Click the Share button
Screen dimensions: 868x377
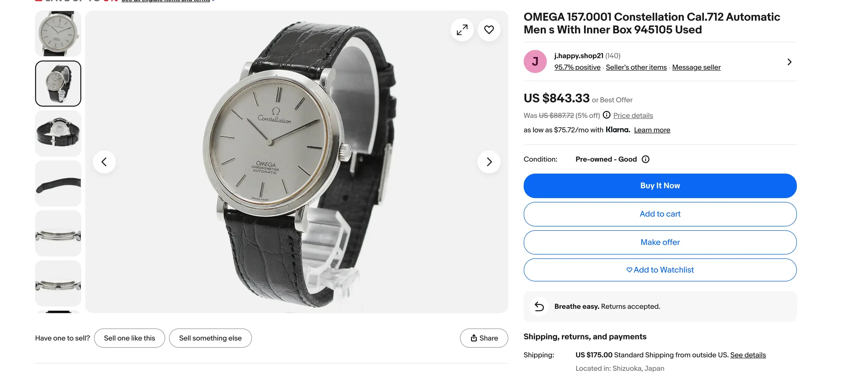pyautogui.click(x=484, y=338)
